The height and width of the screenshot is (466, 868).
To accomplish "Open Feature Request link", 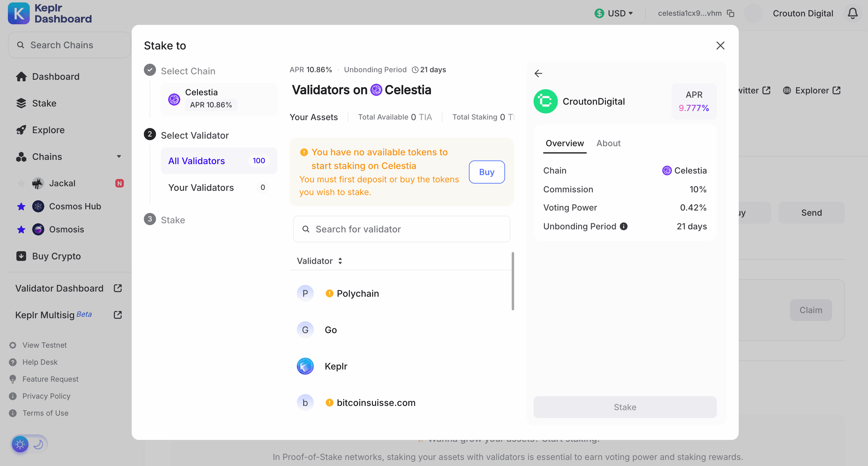I will tap(44, 379).
